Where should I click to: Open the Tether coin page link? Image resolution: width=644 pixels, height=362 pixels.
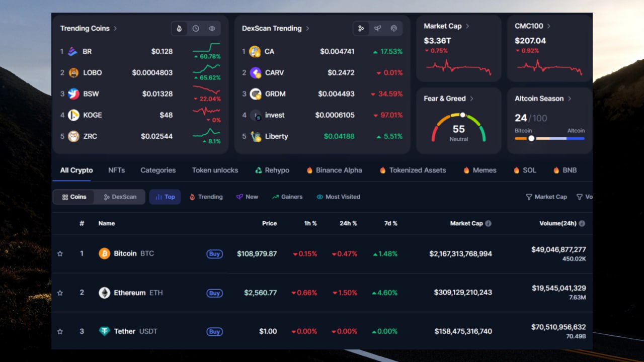point(135,331)
